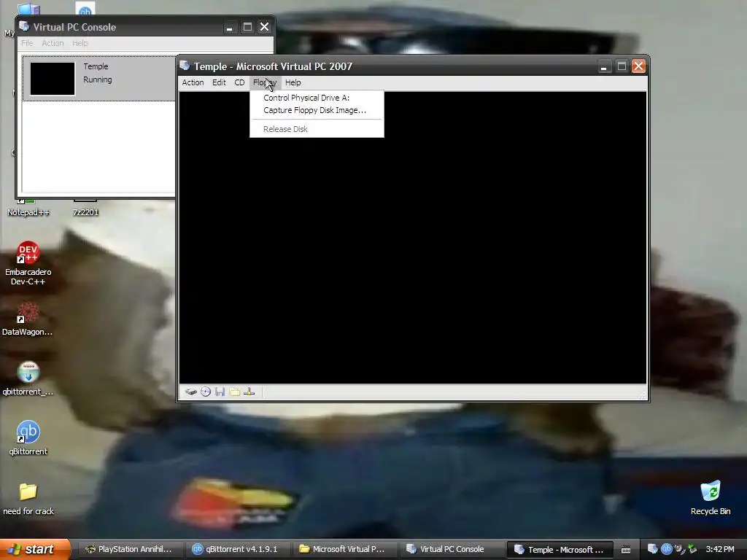Viewport: 747px width, 560px height.
Task: Select 'Temple' machine name in console list
Action: (96, 66)
